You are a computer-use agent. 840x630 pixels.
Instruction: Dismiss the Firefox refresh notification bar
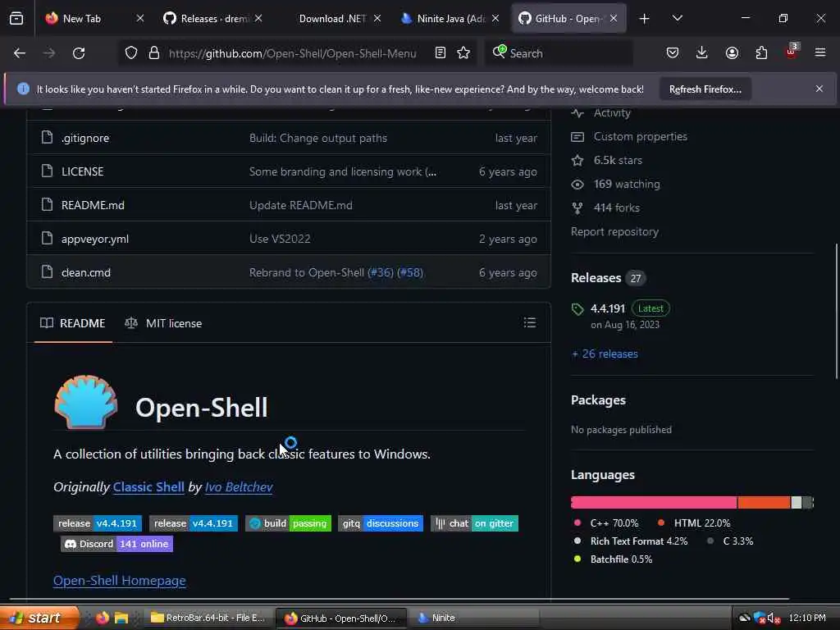click(x=819, y=89)
